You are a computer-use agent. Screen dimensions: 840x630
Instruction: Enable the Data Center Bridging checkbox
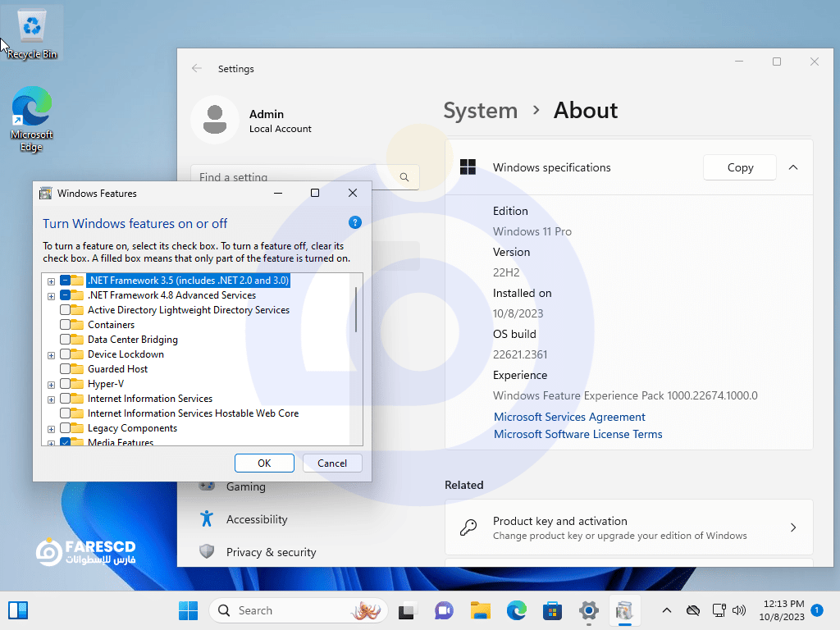(x=66, y=339)
